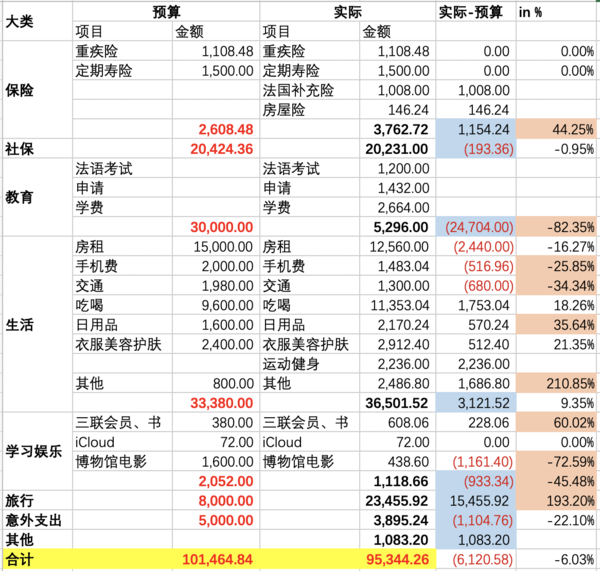Select the 社保 category cell
The height and width of the screenshot is (571, 600).
point(38,148)
